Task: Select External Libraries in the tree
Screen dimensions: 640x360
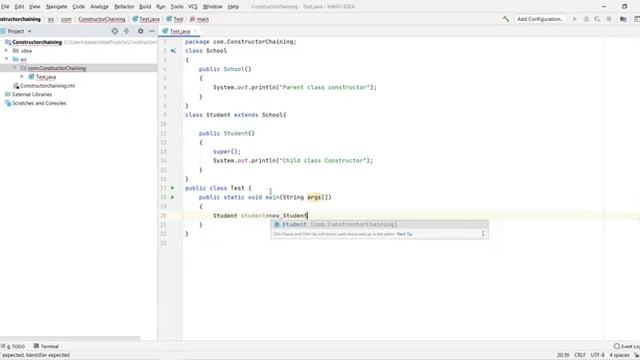Action: (x=32, y=94)
